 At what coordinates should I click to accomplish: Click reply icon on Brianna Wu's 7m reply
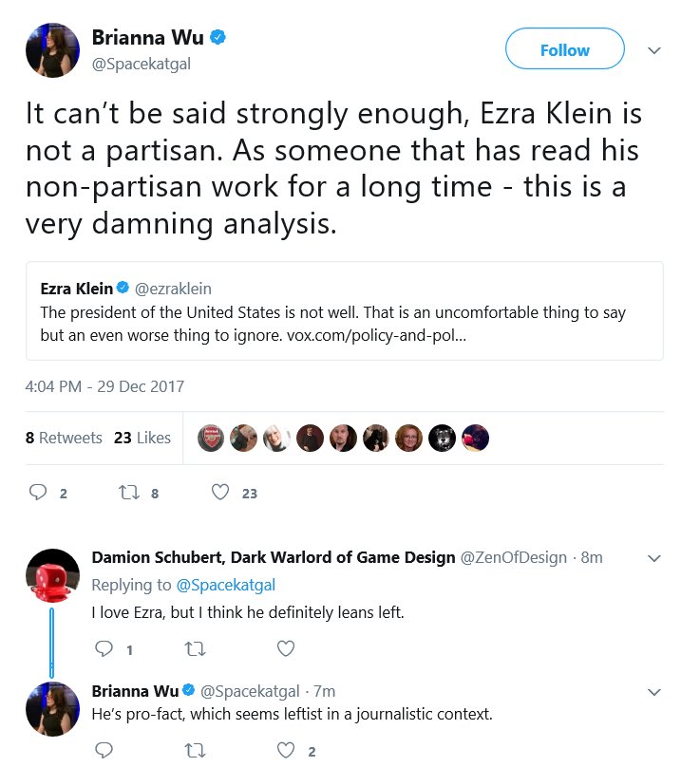point(104,750)
